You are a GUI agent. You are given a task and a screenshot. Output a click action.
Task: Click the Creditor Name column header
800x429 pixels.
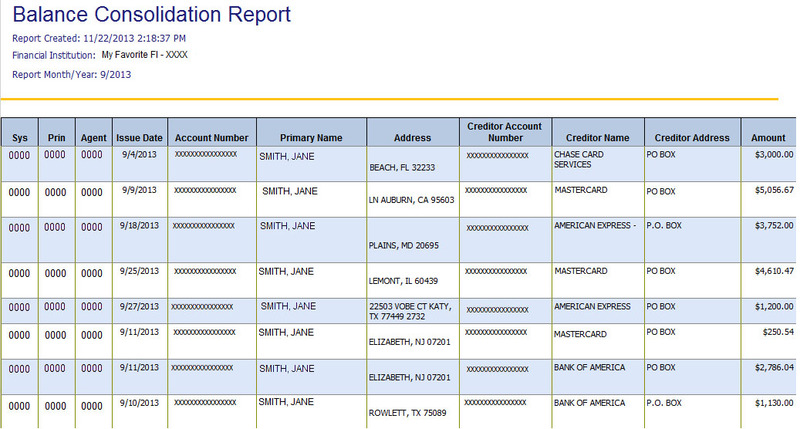pos(597,138)
